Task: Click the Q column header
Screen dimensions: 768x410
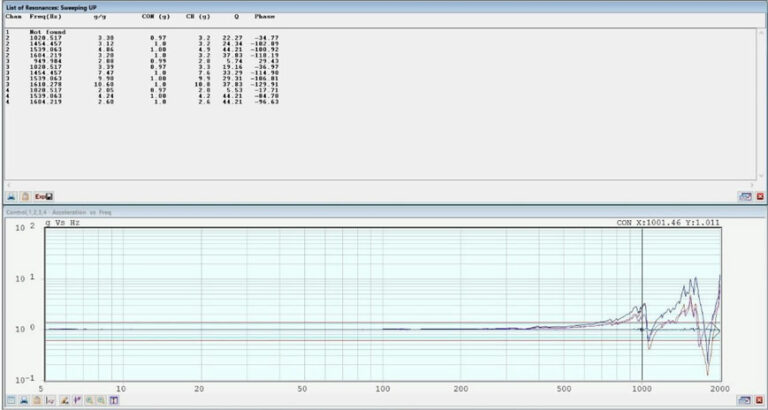Action: point(236,16)
